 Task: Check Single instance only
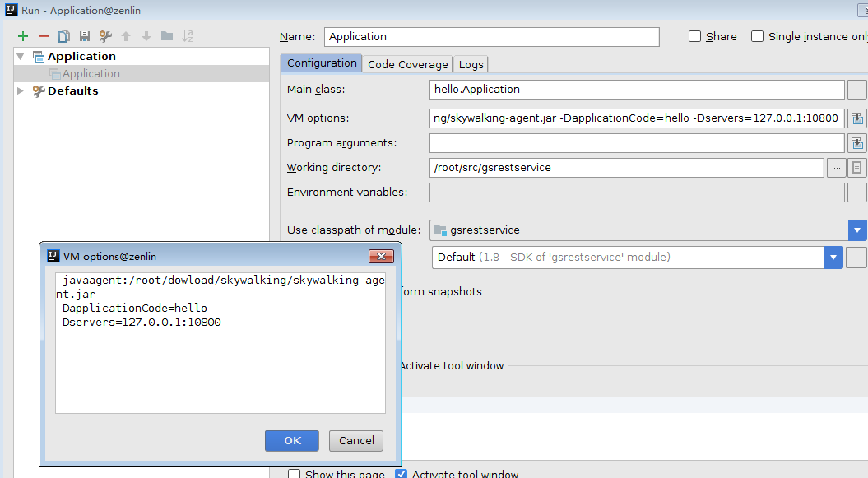pos(756,36)
